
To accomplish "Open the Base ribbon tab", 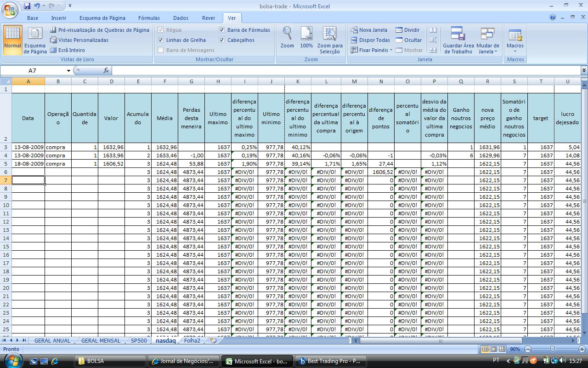I will click(33, 18).
